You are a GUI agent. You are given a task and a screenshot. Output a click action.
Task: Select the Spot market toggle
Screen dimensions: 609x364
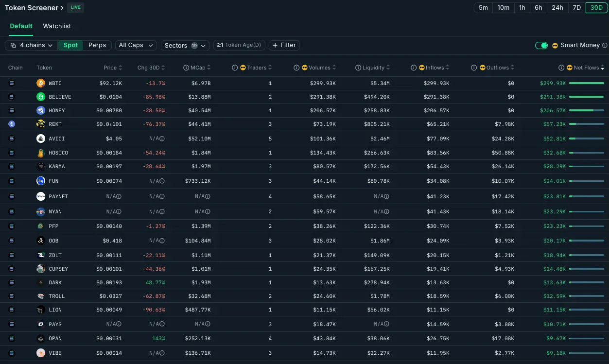click(x=70, y=45)
